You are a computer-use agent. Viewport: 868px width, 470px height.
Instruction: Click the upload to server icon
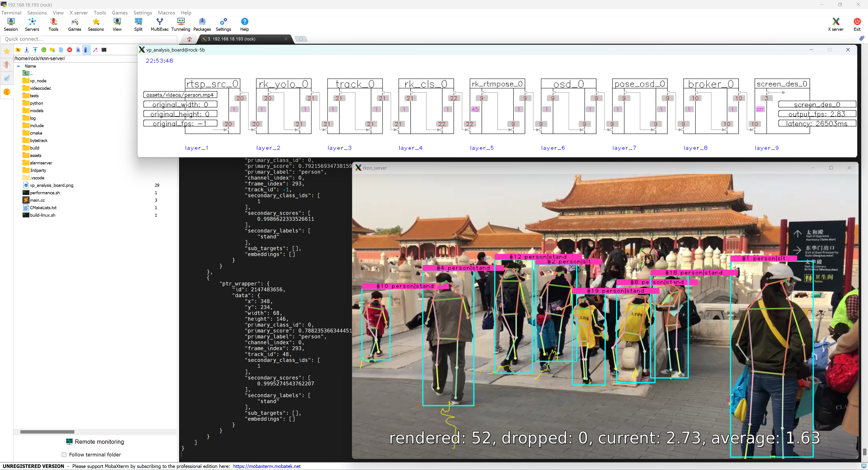click(x=35, y=50)
